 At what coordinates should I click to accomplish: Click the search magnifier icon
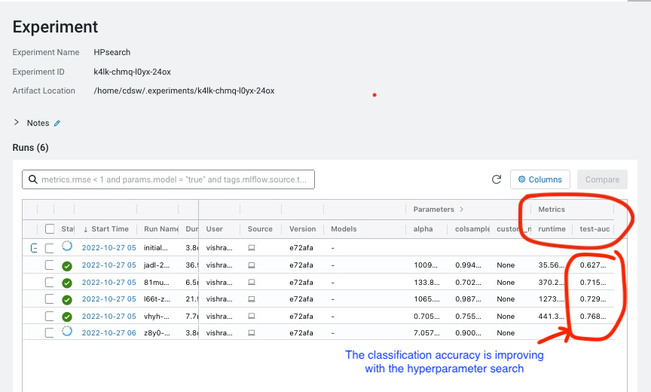click(x=33, y=179)
